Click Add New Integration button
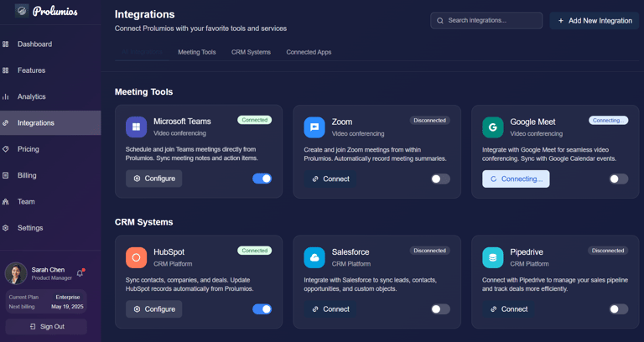Image resolution: width=644 pixels, height=342 pixels. click(595, 20)
